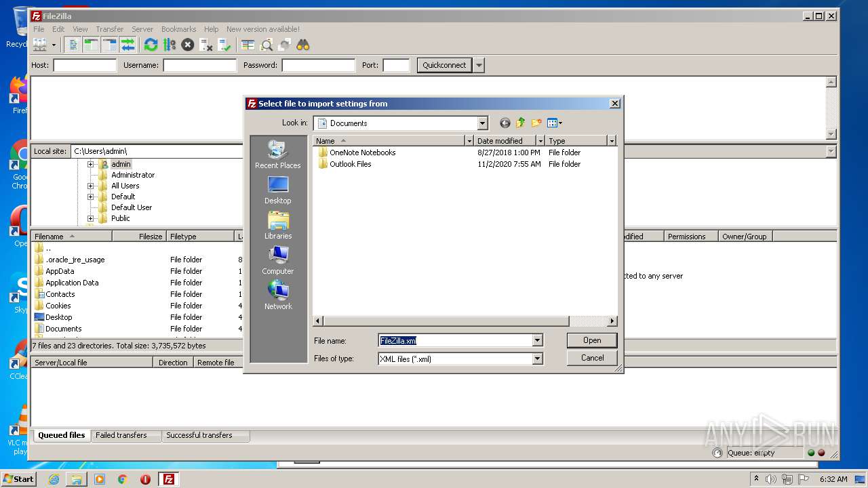
Task: Click the Password input field
Action: [x=318, y=65]
